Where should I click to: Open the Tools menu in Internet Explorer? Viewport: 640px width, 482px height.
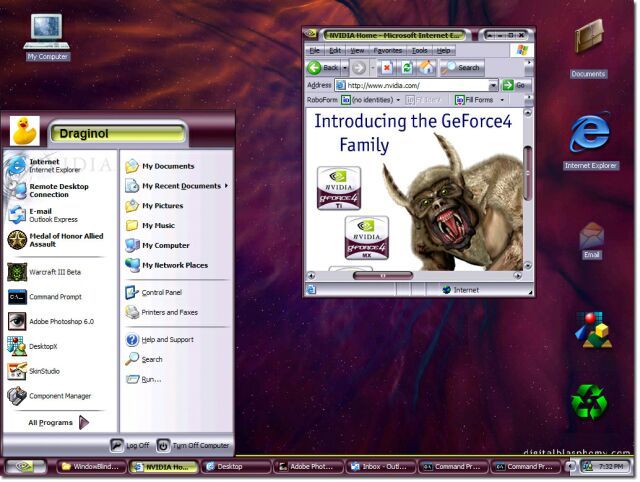(x=419, y=50)
